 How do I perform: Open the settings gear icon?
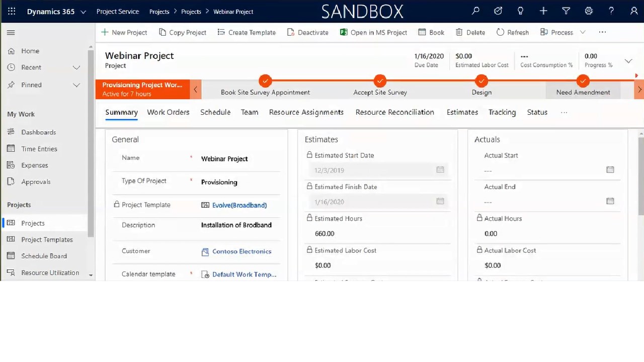click(x=589, y=11)
